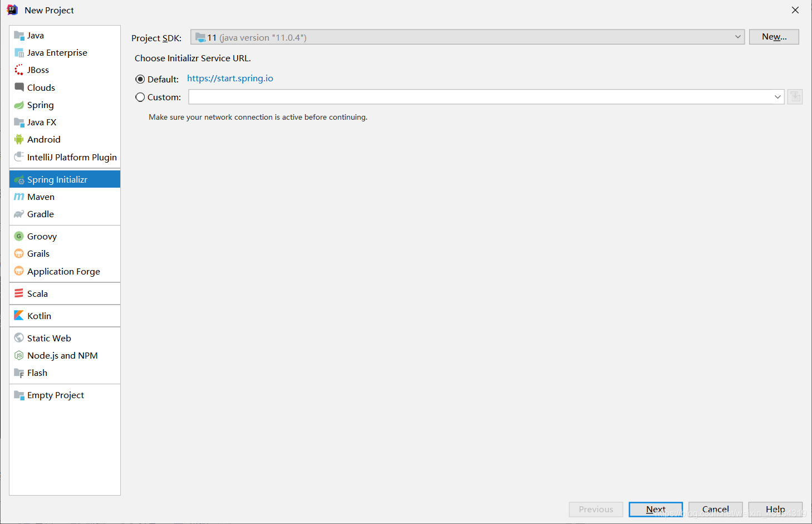Image resolution: width=812 pixels, height=524 pixels.
Task: Choose the Empty Project type
Action: pyautogui.click(x=65, y=395)
